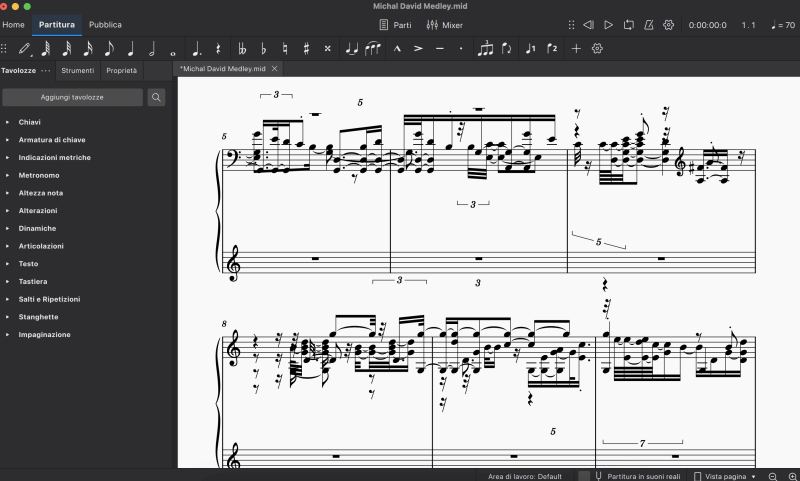Click the Aggiungi tavolozze button

tap(72, 97)
